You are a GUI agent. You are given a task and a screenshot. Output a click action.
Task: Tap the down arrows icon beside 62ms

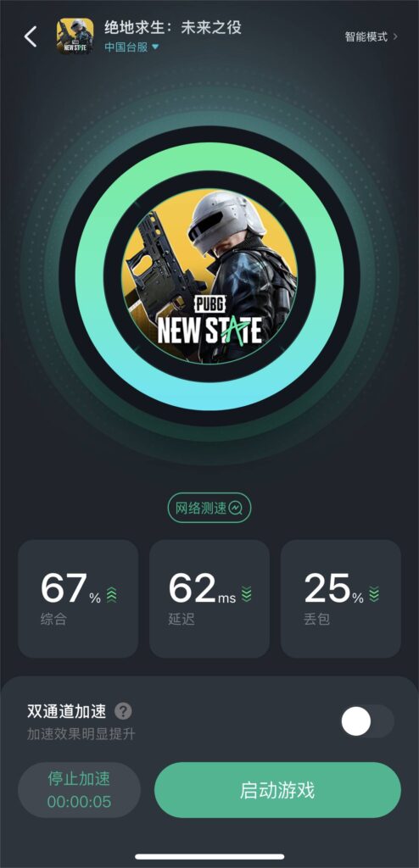247,594
